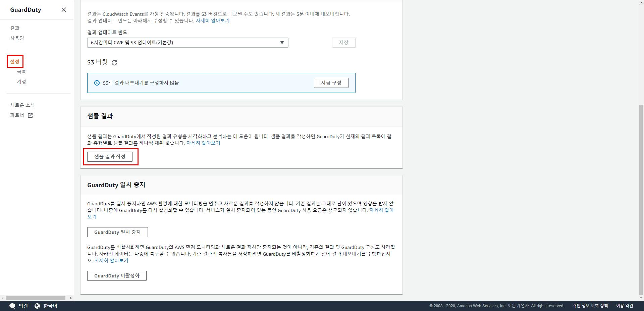Click GuardDuty 일시 중지 button

tap(117, 232)
